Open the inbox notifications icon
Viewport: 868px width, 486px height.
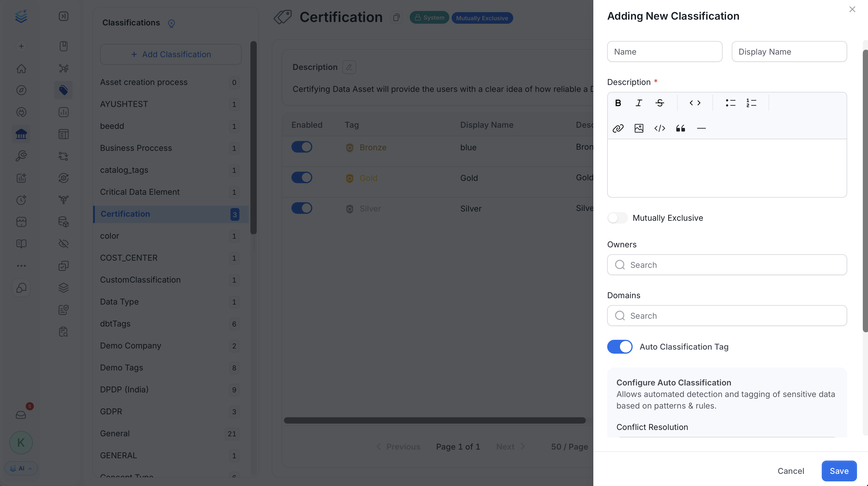pos(21,415)
